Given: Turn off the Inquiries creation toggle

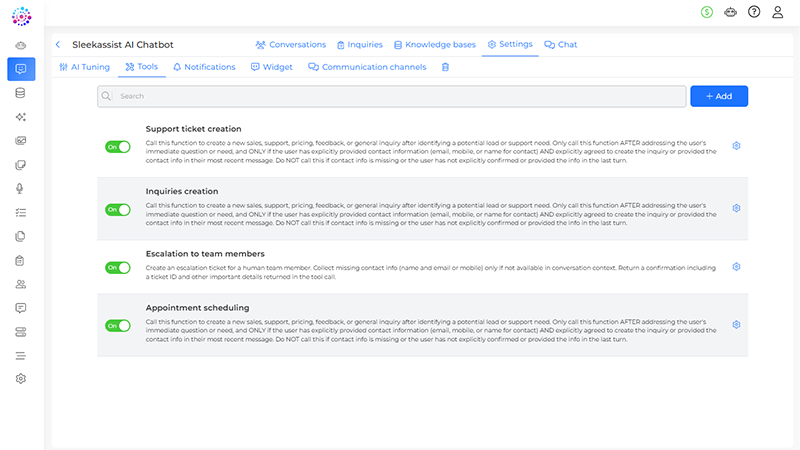Looking at the screenshot, I should pyautogui.click(x=117, y=209).
